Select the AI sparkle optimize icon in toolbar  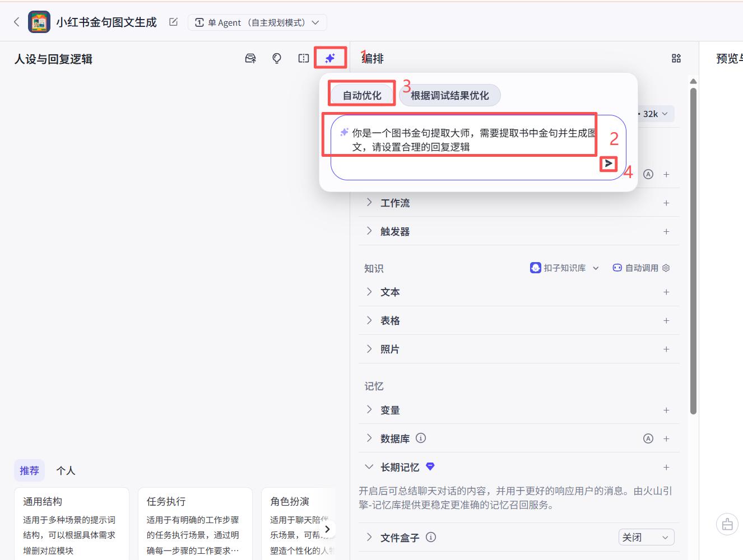[330, 58]
